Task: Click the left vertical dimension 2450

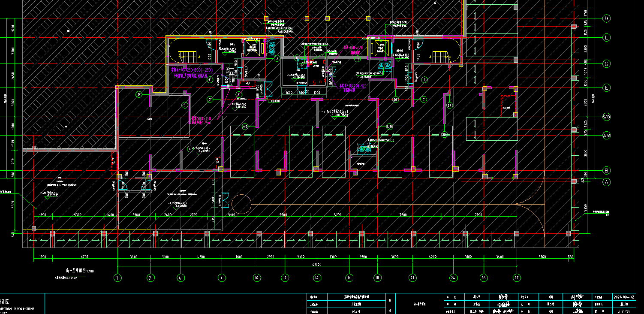Action: tap(13, 75)
